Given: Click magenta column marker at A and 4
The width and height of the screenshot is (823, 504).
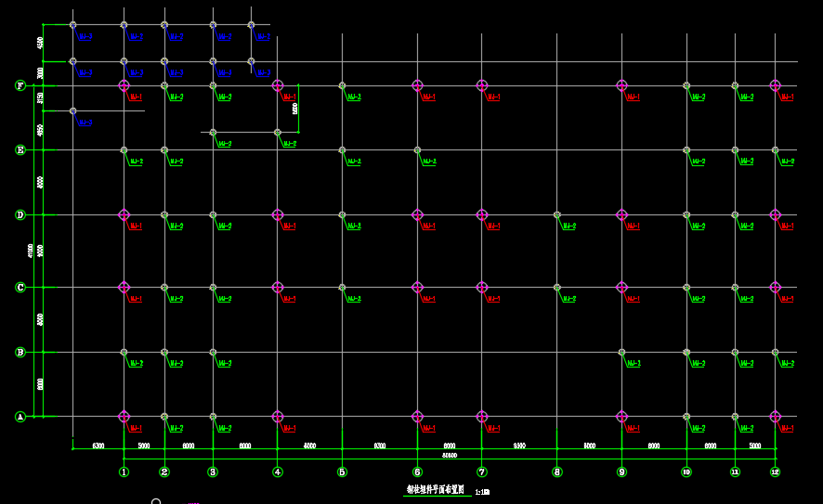Looking at the screenshot, I should 277,417.
